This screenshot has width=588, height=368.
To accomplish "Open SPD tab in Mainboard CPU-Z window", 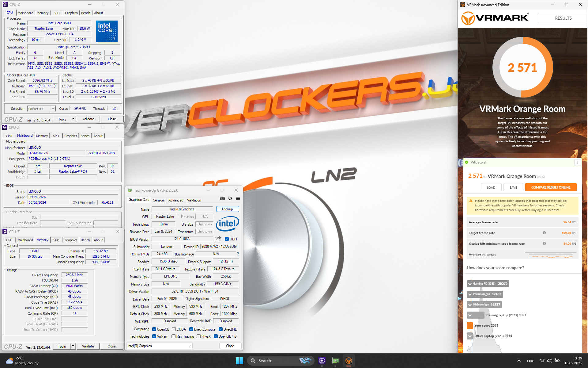I will pyautogui.click(x=56, y=136).
